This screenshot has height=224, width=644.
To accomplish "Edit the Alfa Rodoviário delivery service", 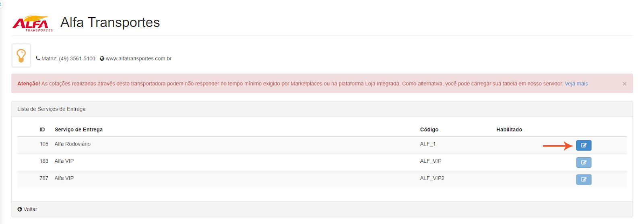I will tap(583, 145).
